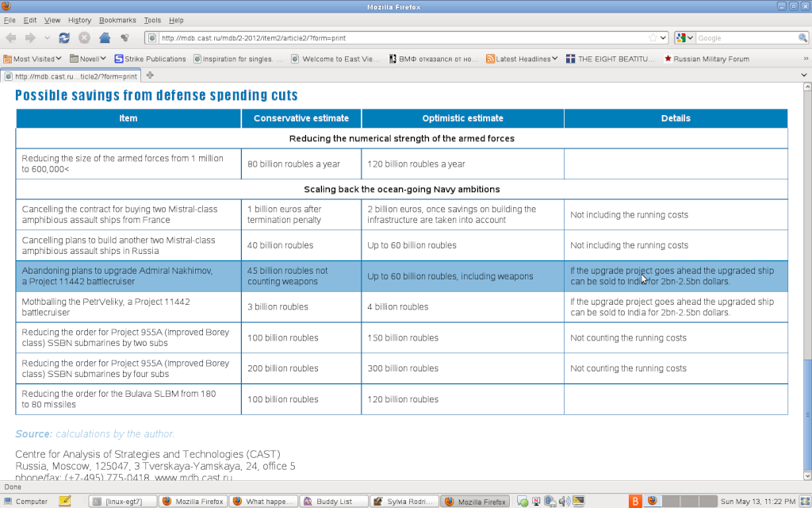The image size is (812, 508).
Task: Open the Welcome to East View bookmark
Action: 335,59
